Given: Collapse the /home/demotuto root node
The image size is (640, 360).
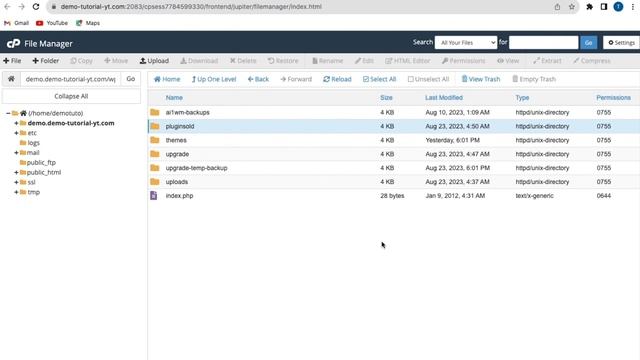Looking at the screenshot, I should [x=8, y=113].
